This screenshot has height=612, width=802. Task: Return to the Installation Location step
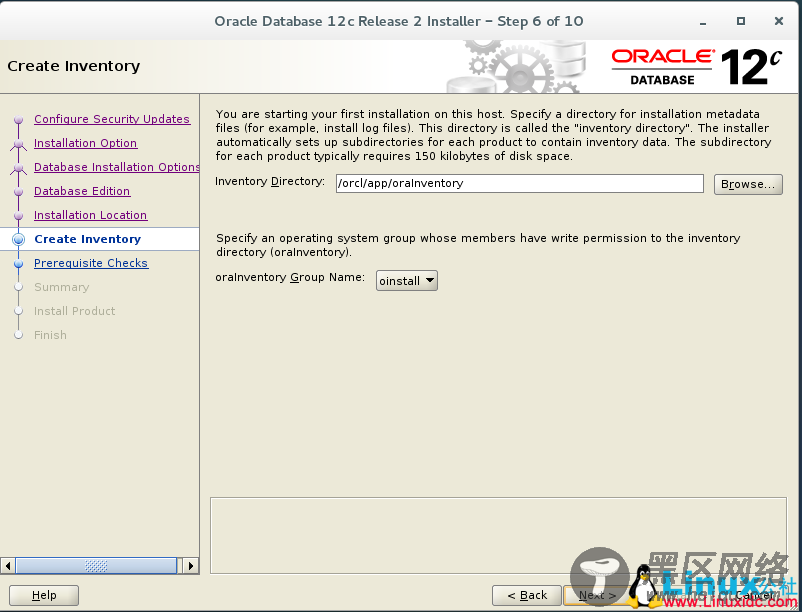91,215
